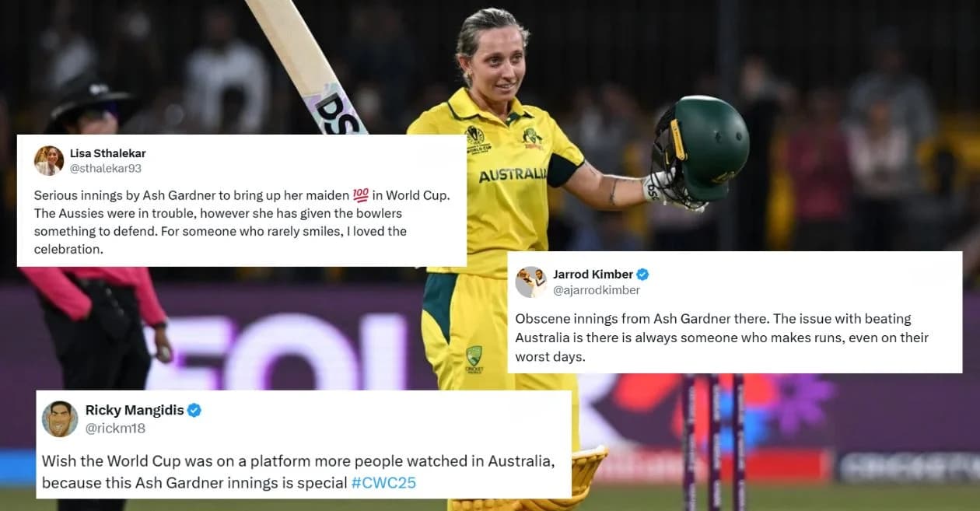Open the @sthalekar93 handle

106,168
